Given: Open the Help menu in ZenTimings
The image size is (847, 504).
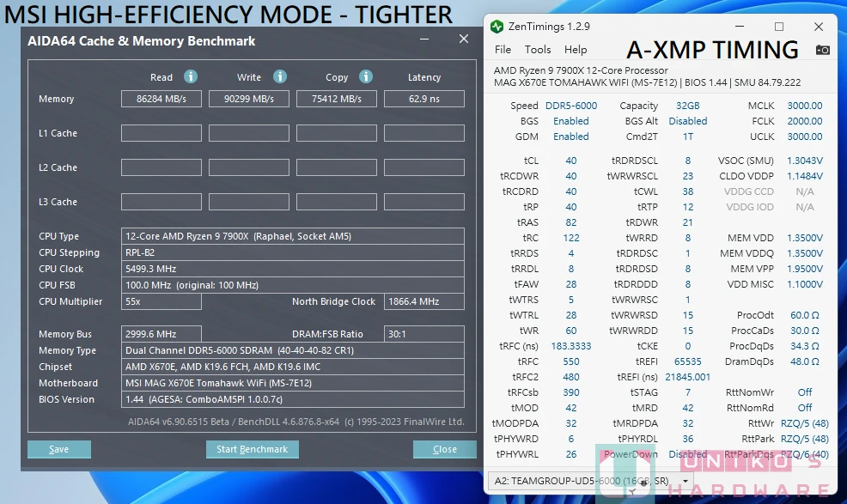Looking at the screenshot, I should click(576, 49).
